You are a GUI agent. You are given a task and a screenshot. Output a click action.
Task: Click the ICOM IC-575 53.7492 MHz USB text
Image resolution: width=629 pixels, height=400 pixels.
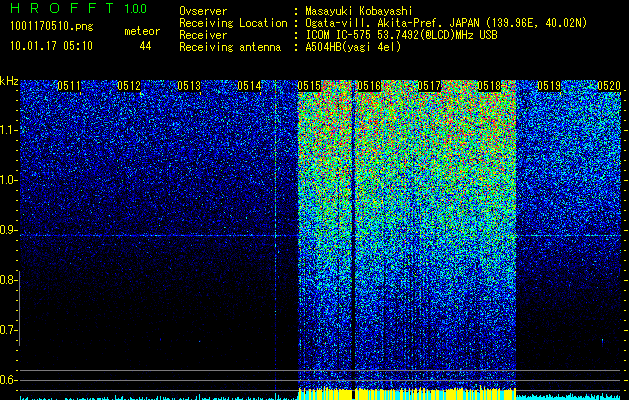(x=401, y=35)
